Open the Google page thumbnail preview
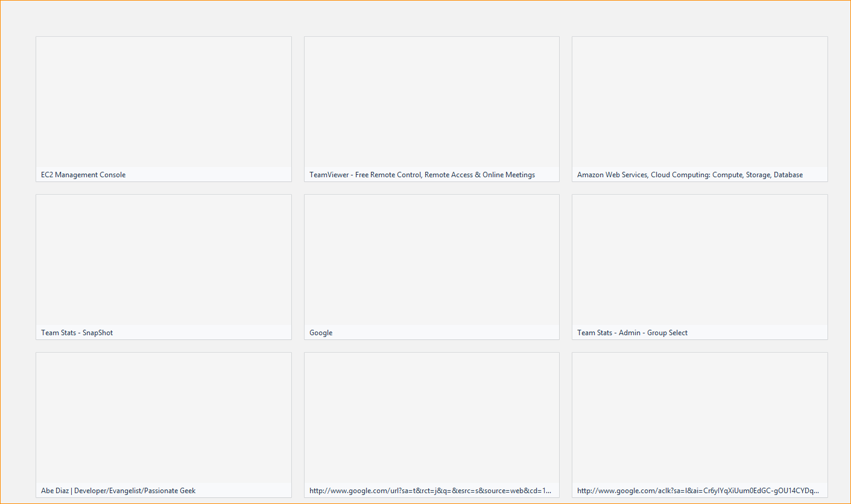Screen dimensions: 851x504 pyautogui.click(x=431, y=260)
